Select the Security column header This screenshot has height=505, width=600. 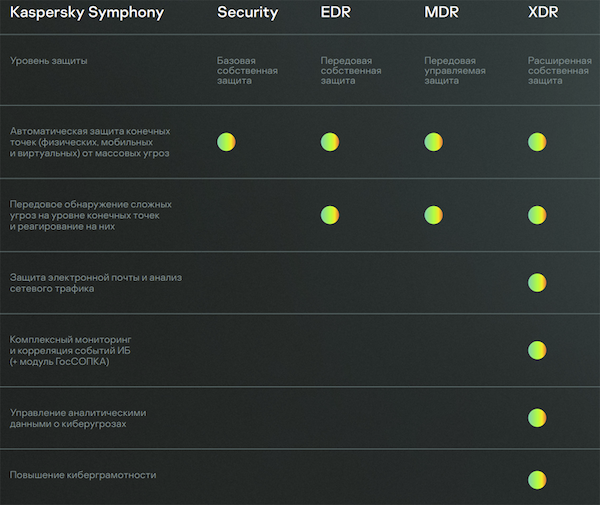247,13
